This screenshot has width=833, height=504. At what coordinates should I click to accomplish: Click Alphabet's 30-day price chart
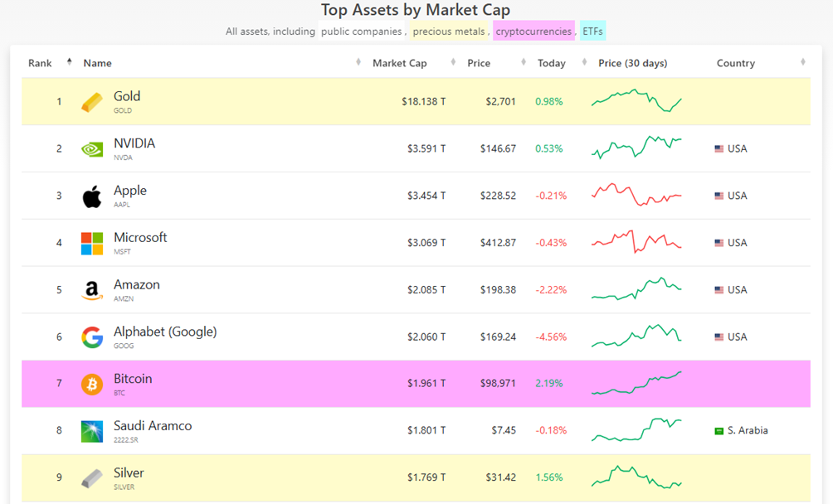[636, 336]
